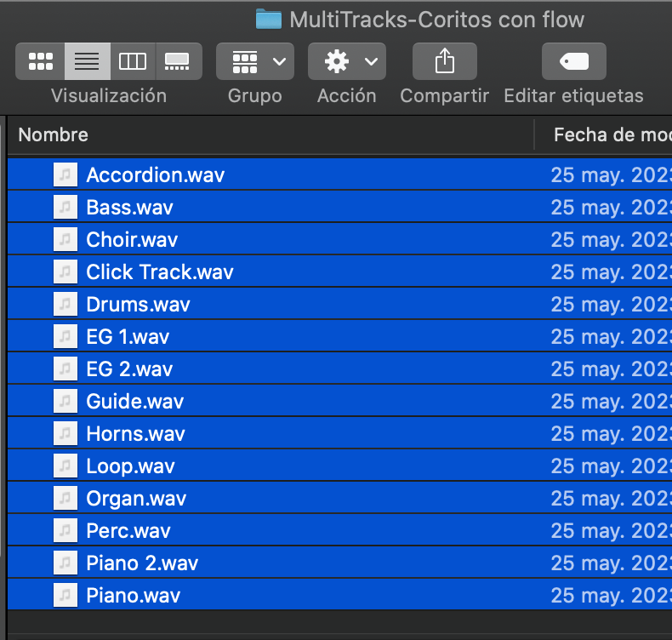The width and height of the screenshot is (672, 640).
Task: Click the Editar etiquetas tag icon
Action: click(574, 61)
